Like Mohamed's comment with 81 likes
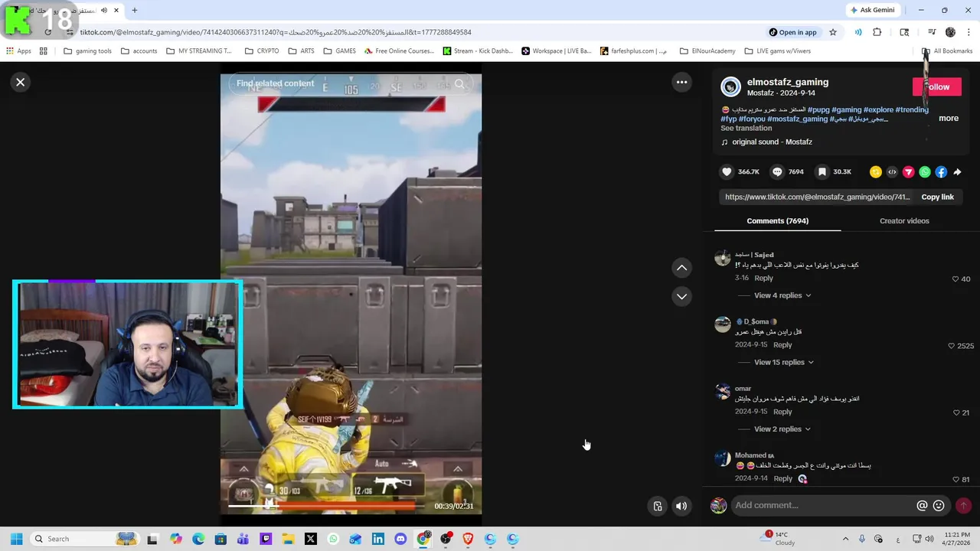Image resolution: width=980 pixels, height=551 pixels. point(955,479)
